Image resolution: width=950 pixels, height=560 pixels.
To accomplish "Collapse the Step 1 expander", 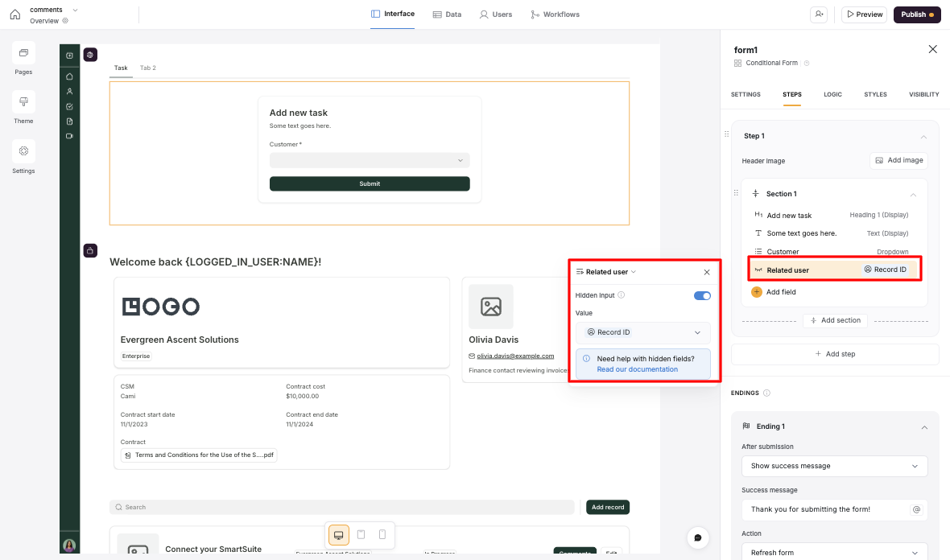I will point(923,137).
